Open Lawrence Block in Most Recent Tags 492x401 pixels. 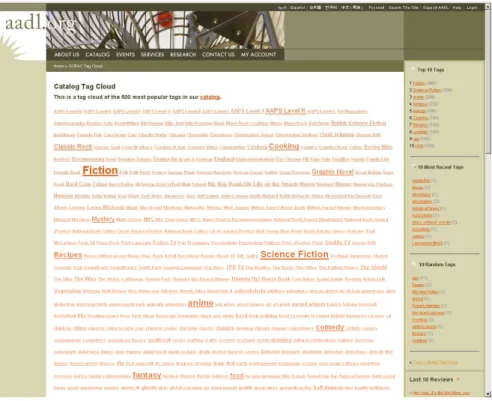[x=427, y=243]
